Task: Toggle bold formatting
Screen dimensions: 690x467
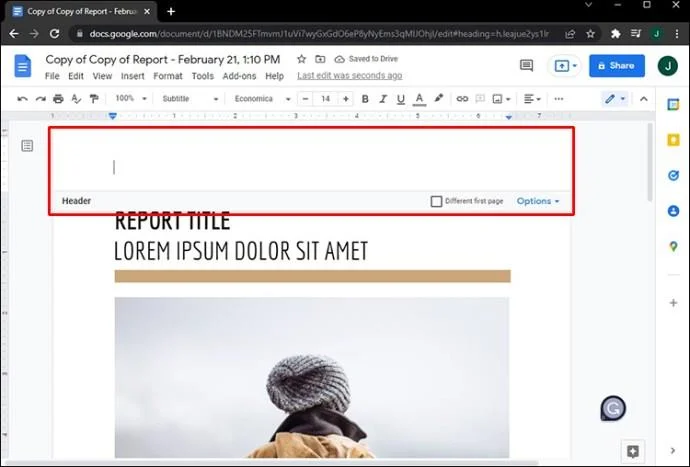Action: click(x=365, y=99)
